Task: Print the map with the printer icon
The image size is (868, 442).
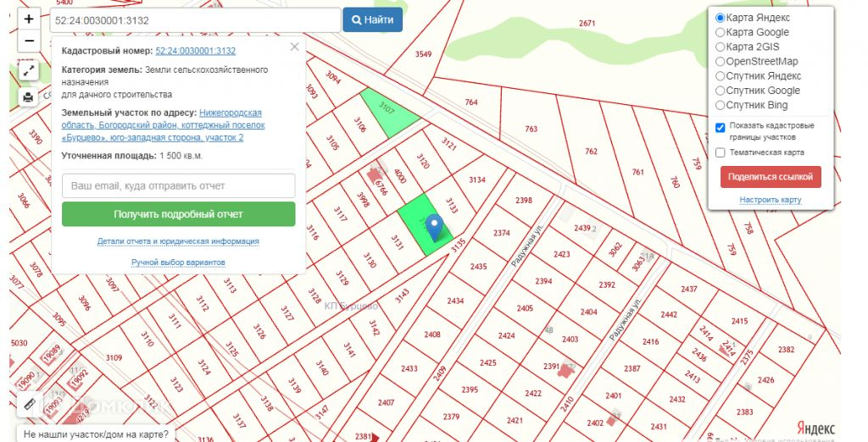Action: (28, 98)
